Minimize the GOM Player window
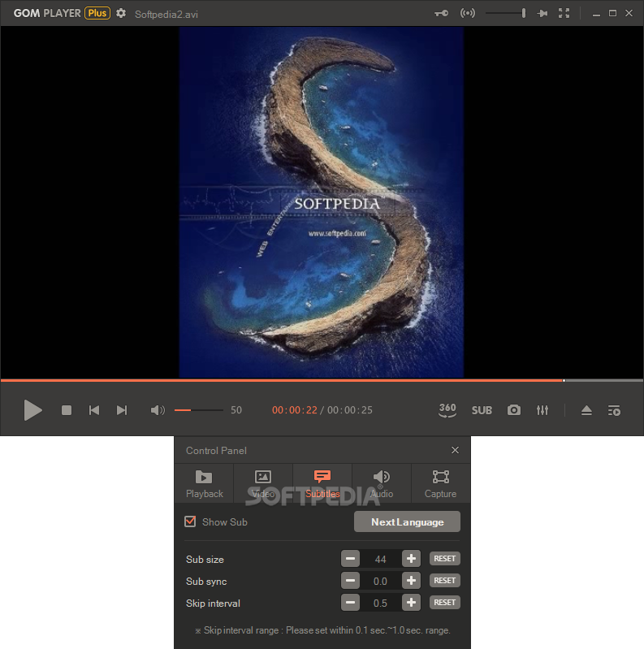 596,14
